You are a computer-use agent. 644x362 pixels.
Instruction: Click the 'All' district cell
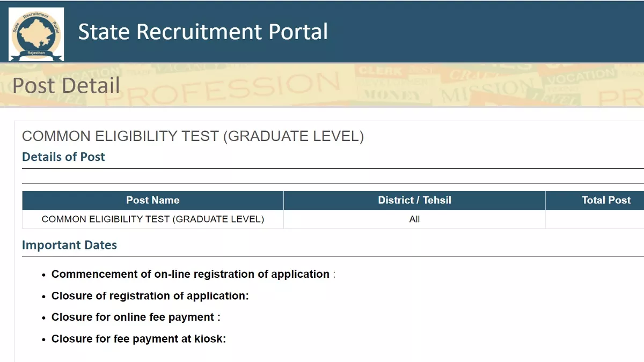pyautogui.click(x=414, y=219)
